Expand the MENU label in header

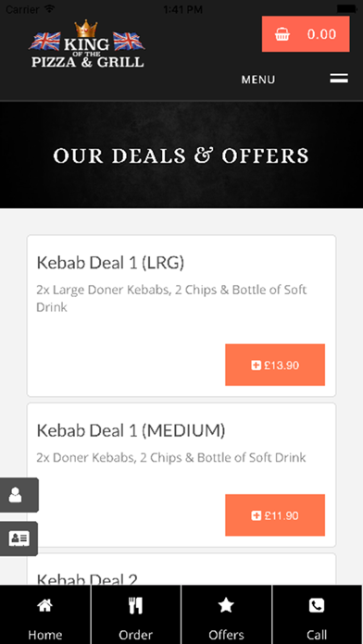(258, 80)
